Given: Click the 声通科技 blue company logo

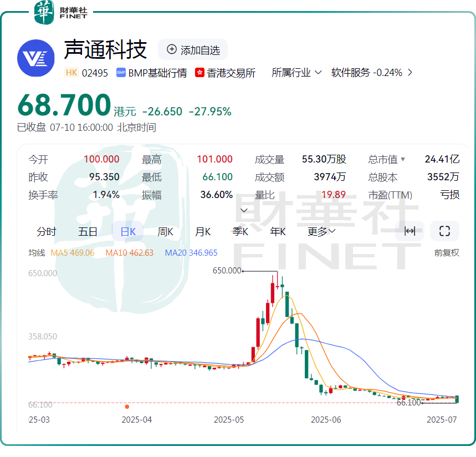Looking at the screenshot, I should [36, 58].
